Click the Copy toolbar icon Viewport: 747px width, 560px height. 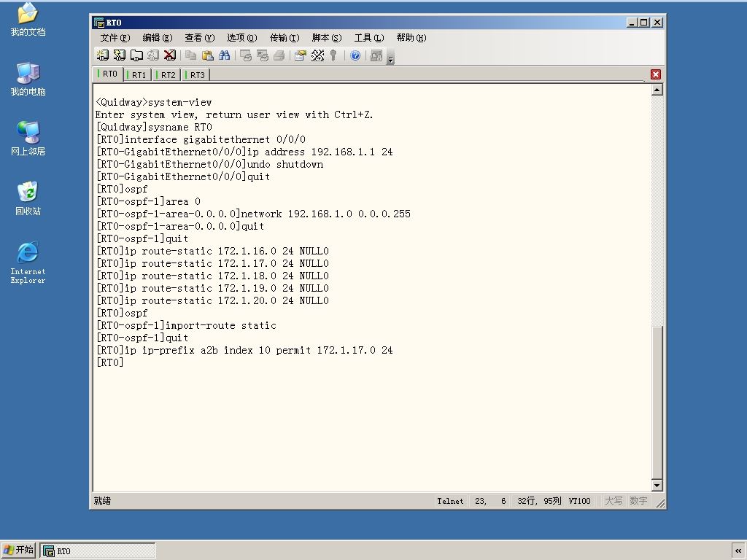tap(190, 55)
